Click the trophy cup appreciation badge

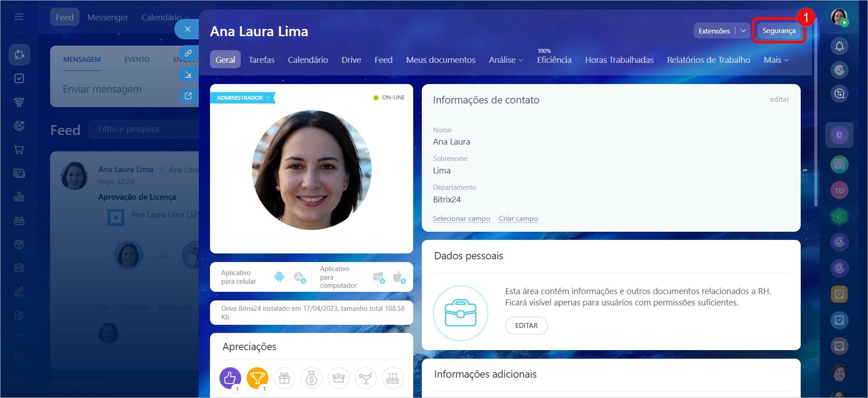point(257,378)
